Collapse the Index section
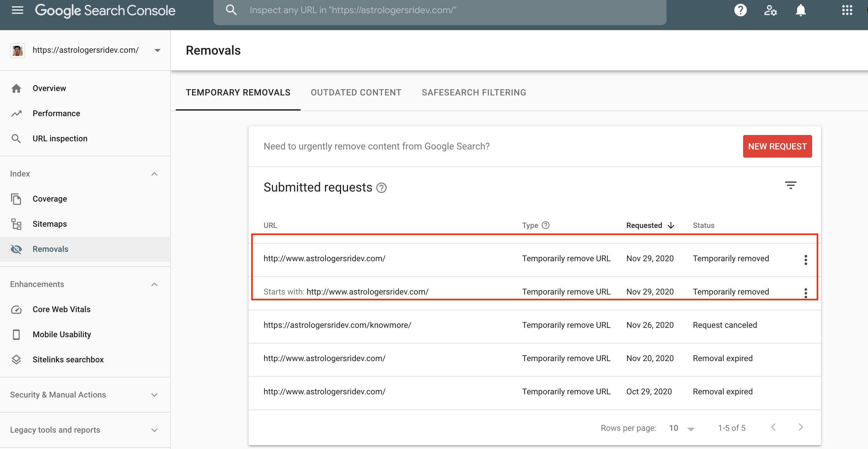Viewport: 868px width, 449px height. tap(154, 174)
